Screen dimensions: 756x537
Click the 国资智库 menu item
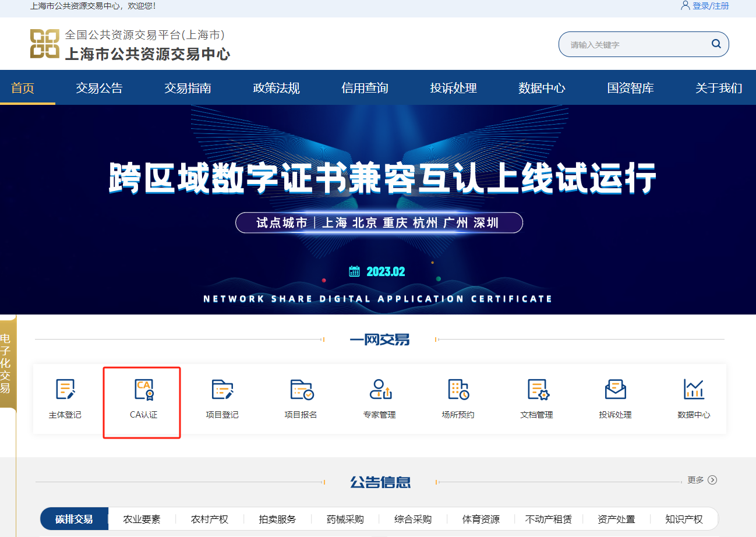pyautogui.click(x=630, y=87)
